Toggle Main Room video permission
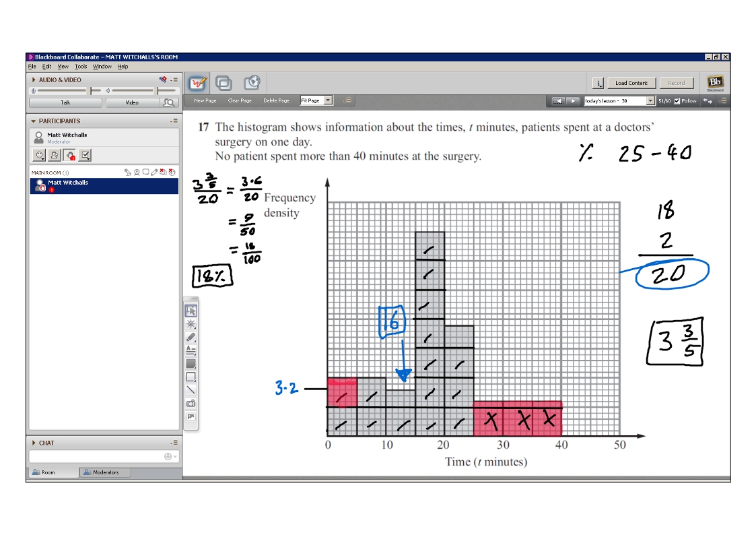This screenshot has width=756, height=535. click(137, 172)
